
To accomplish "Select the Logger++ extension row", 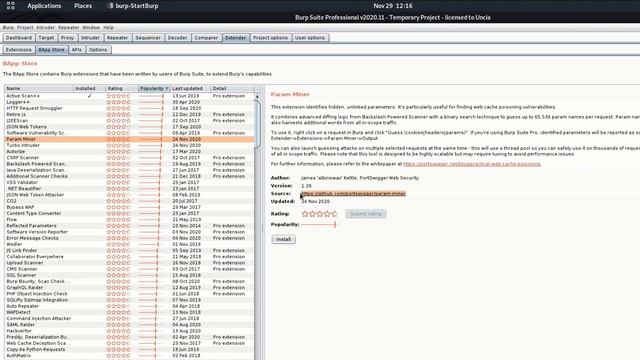I will 129,102.
